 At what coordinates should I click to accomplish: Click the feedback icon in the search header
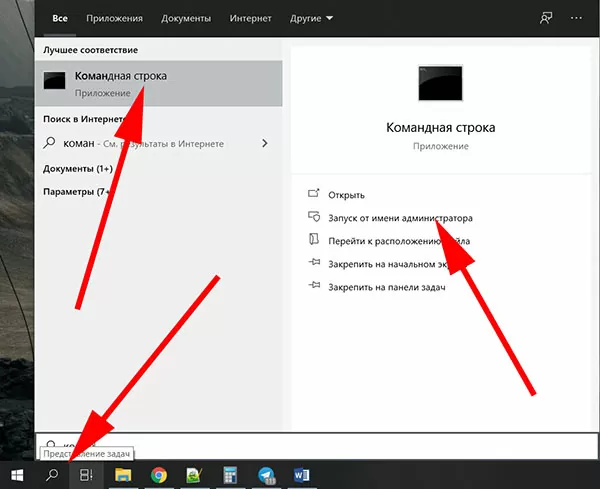(545, 18)
